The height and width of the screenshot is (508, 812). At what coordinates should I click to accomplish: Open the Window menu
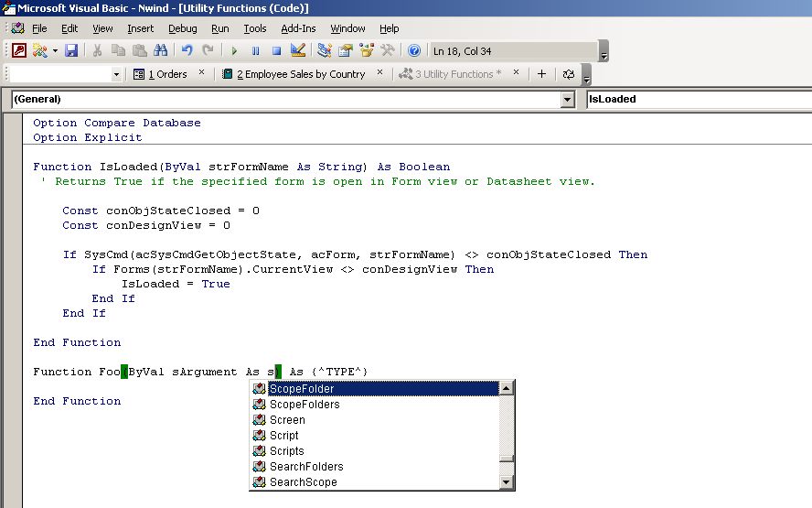[x=347, y=28]
